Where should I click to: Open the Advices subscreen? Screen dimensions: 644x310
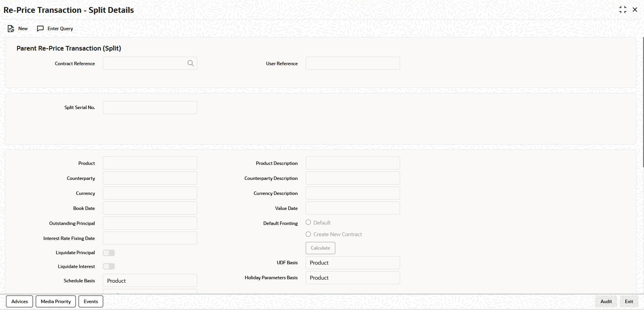pyautogui.click(x=20, y=301)
